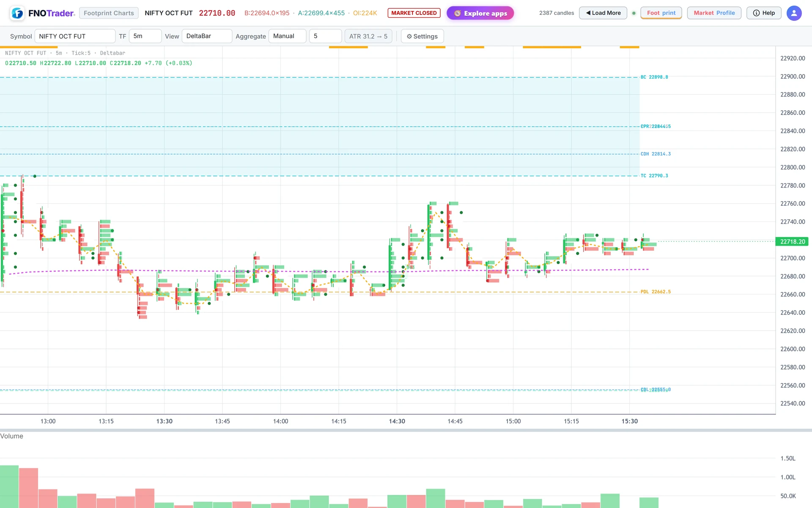Image resolution: width=812 pixels, height=508 pixels.
Task: Click the OHLC readout line
Action: pos(99,63)
